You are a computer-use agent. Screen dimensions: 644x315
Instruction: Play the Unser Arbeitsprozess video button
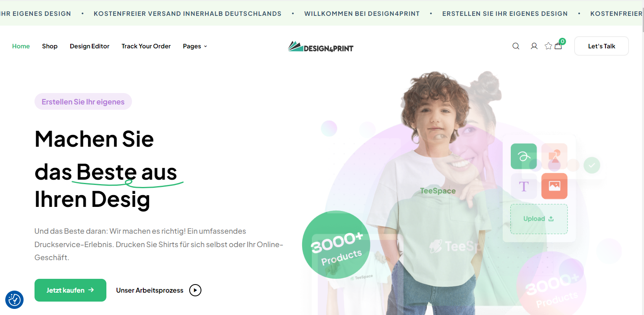[x=195, y=290]
